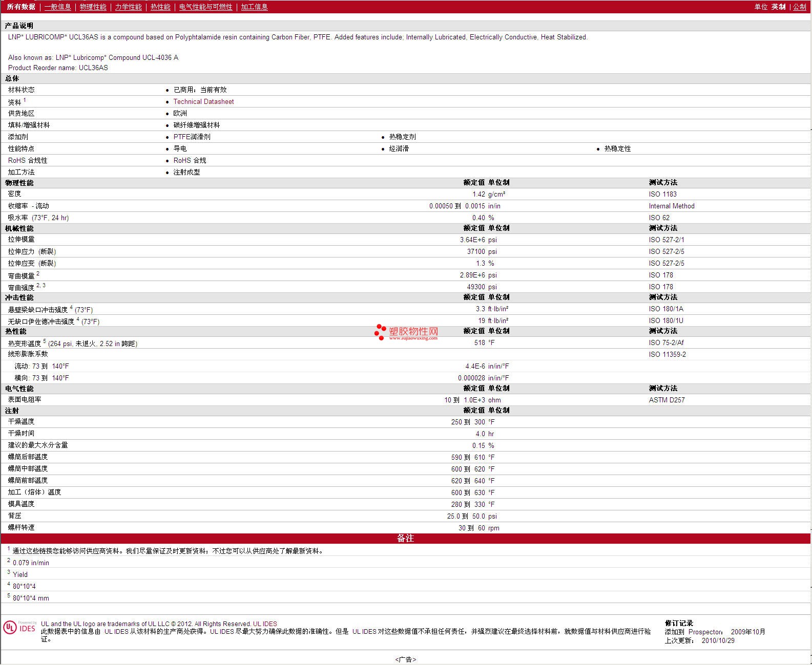Open the Technical Datasheet link
Viewport: 812px width, 665px height.
pos(203,101)
